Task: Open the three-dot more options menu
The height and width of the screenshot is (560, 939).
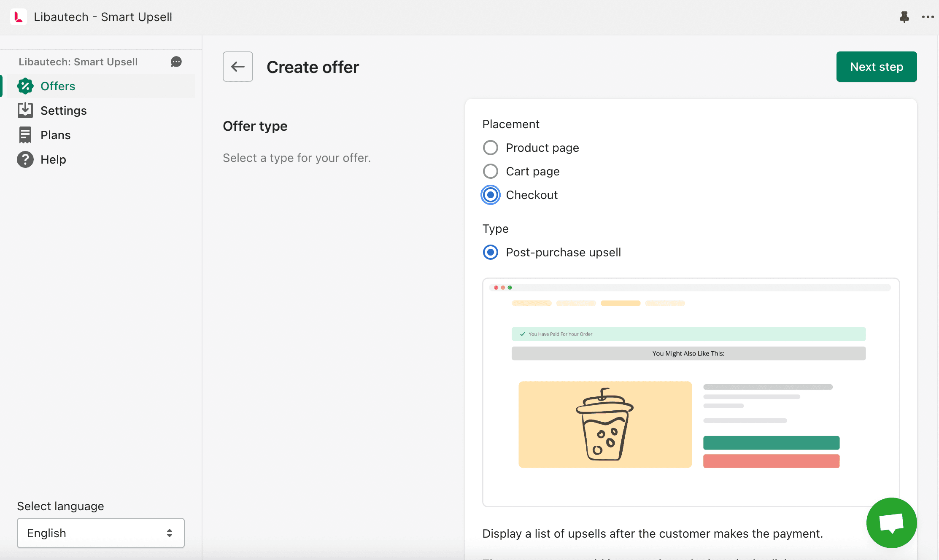Action: [928, 17]
